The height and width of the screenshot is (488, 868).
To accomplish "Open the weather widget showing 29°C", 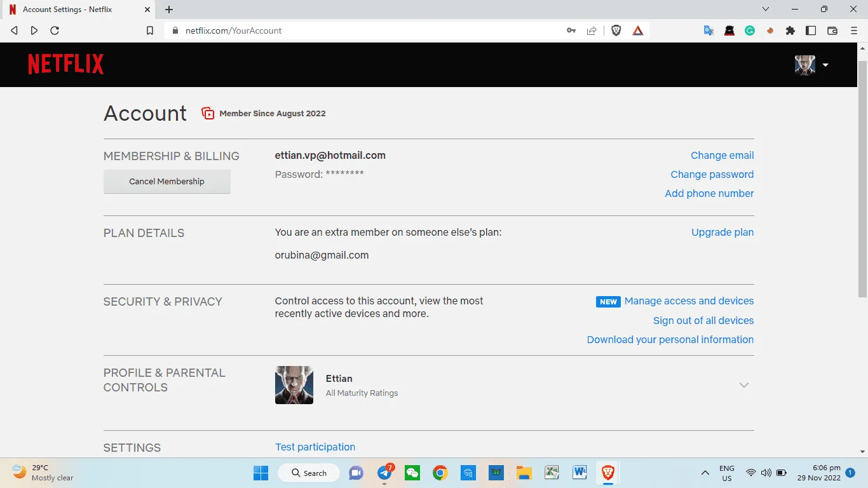I will (43, 473).
